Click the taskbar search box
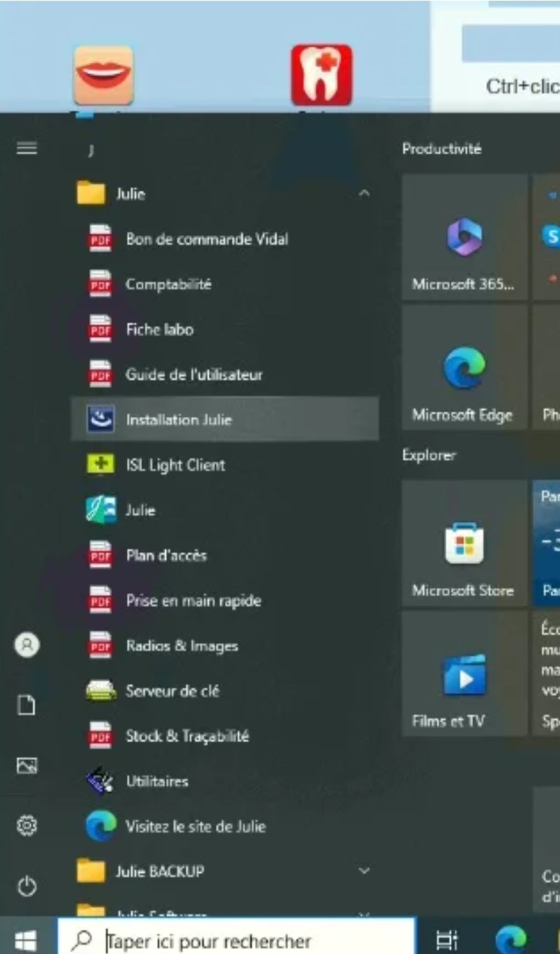 [236, 941]
